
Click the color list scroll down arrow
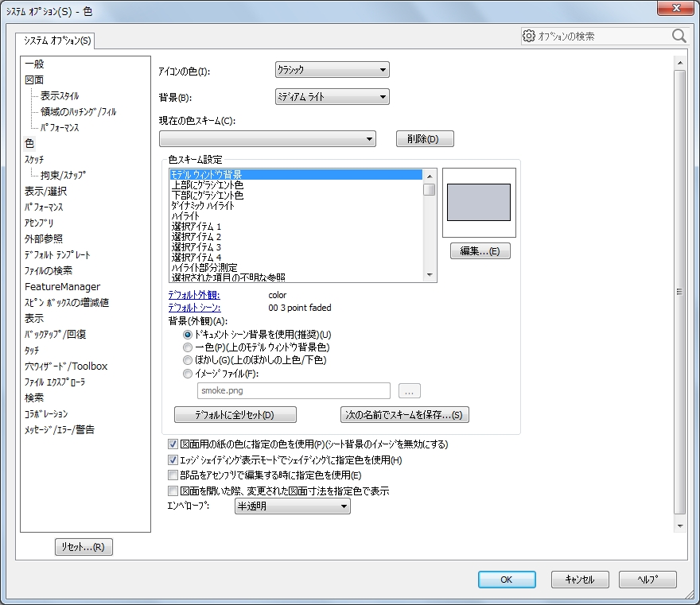point(430,275)
